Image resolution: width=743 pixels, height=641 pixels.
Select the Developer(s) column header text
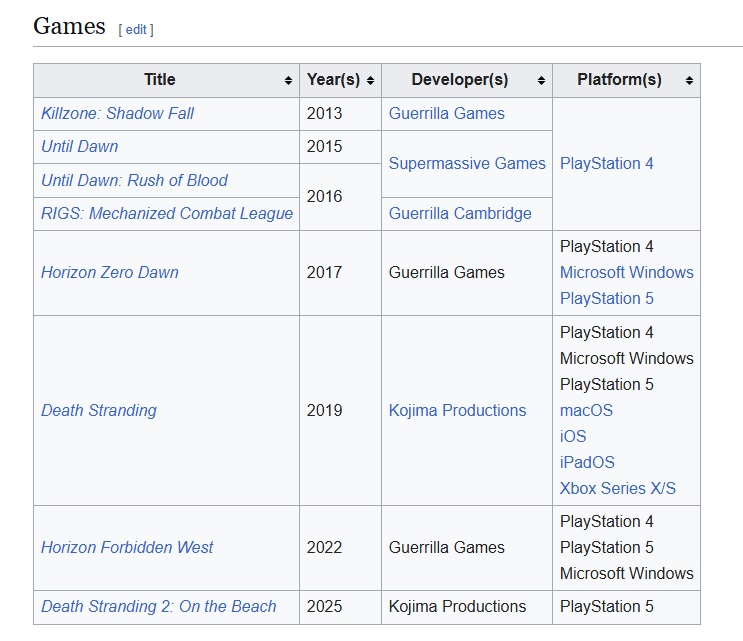click(460, 80)
